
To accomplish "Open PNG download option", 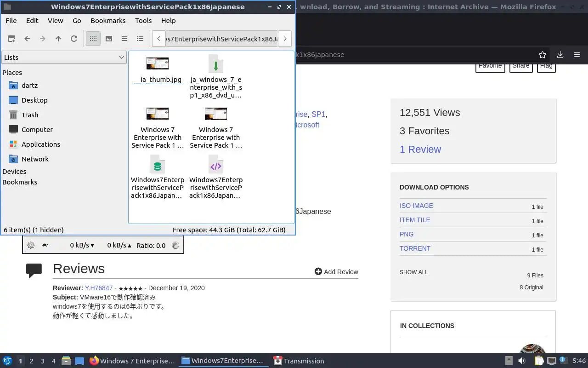I will tap(407, 234).
